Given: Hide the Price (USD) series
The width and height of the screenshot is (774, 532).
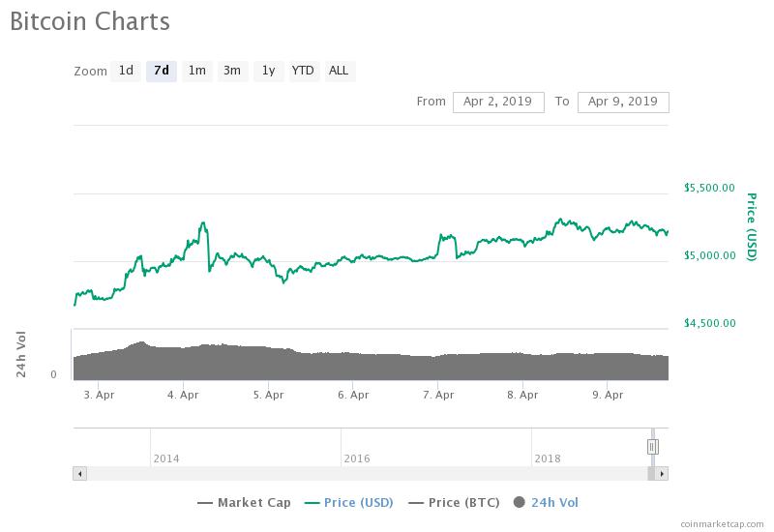Looking at the screenshot, I should tap(352, 502).
